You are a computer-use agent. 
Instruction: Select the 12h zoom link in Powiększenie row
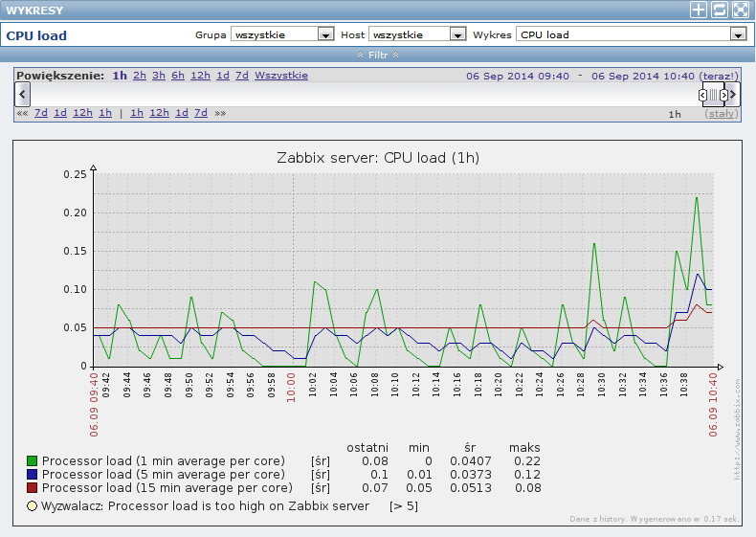pyautogui.click(x=201, y=76)
